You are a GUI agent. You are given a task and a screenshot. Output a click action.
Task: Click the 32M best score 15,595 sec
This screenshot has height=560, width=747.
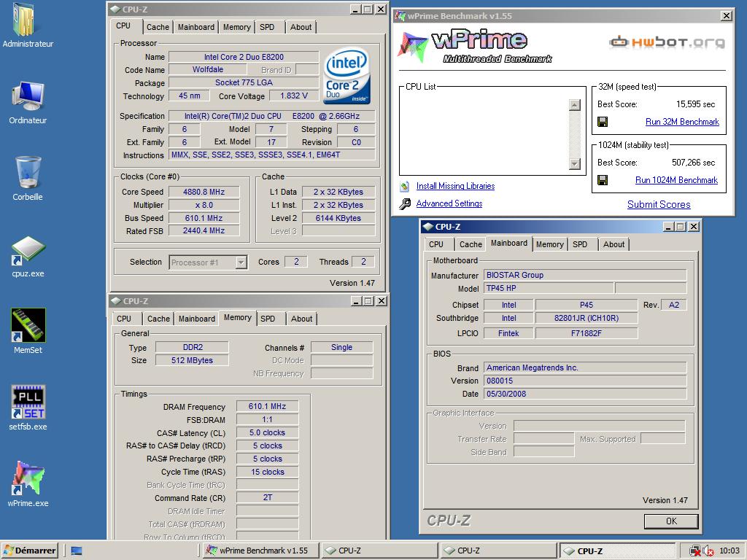tap(695, 104)
